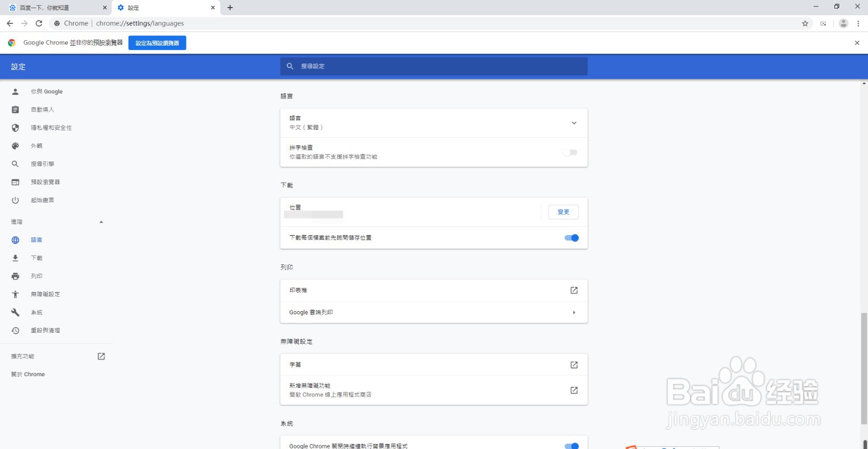Open 字幕 external link icon
868x449 pixels.
click(574, 365)
